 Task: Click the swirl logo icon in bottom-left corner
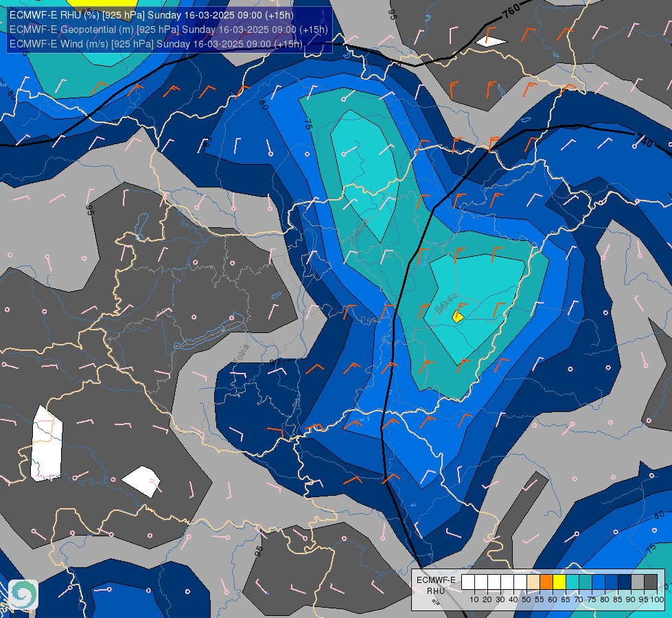(x=23, y=594)
